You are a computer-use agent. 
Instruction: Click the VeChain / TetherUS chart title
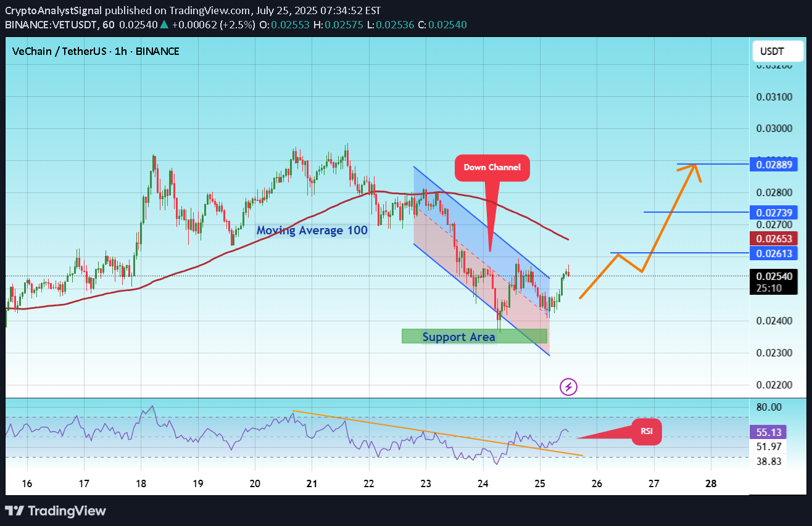pyautogui.click(x=96, y=51)
